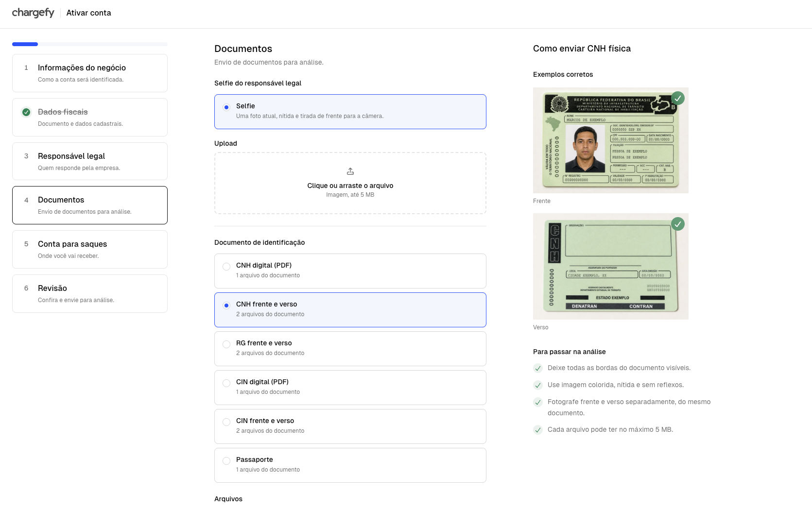The height and width of the screenshot is (509, 812).
Task: Open the Dados fiscais step
Action: tap(90, 117)
